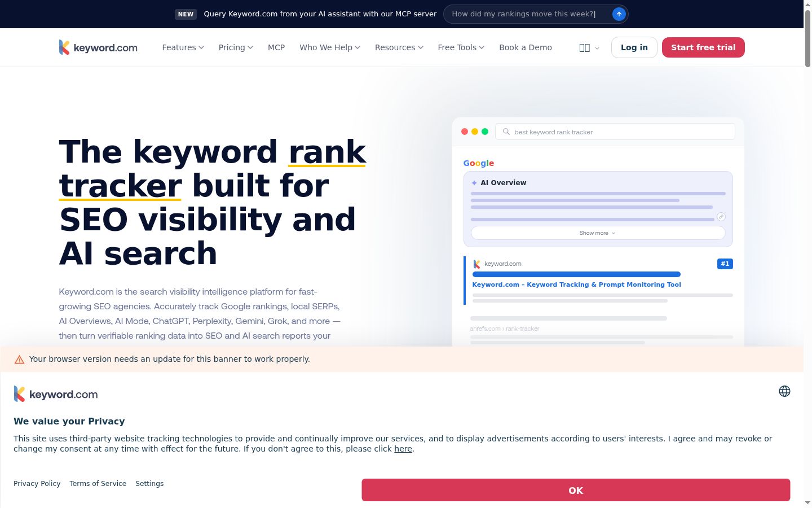Viewport: 812px width, 508px height.
Task: Click the "Query Keyword.com from your AI assistant" announcement text
Action: click(320, 14)
